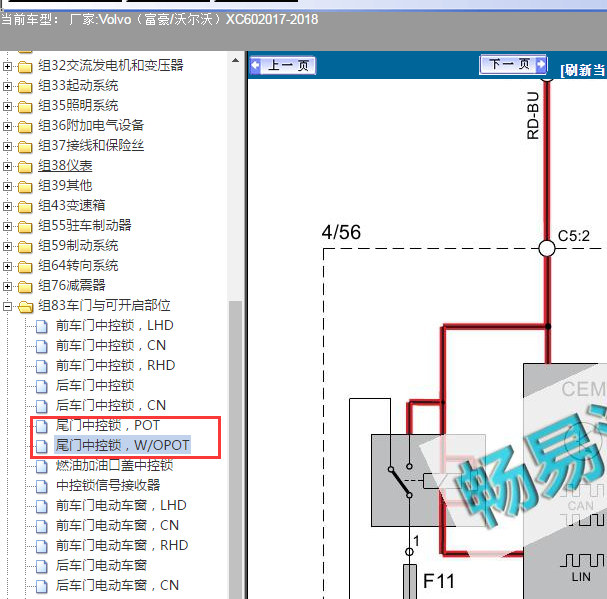Go to previous page with 上一页 button

click(x=283, y=65)
